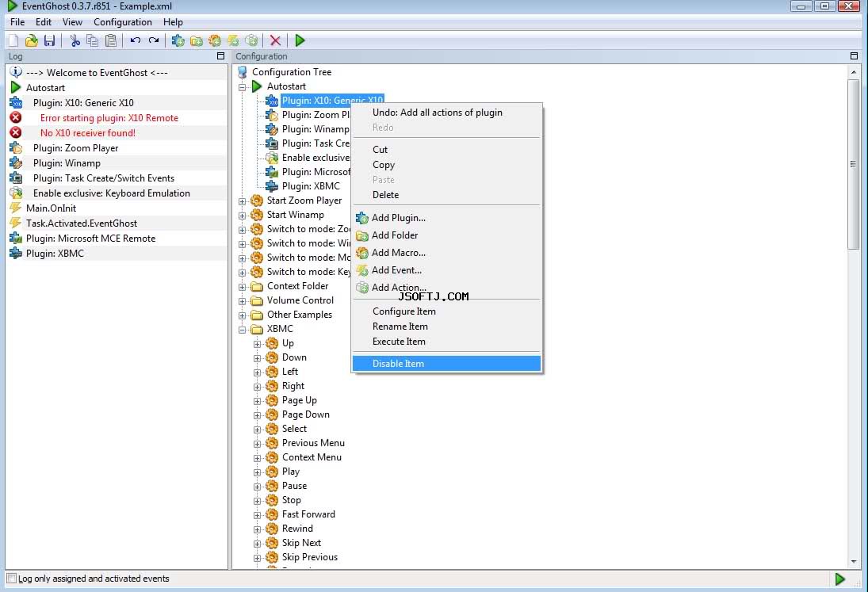This screenshot has height=592, width=868.
Task: Collapse the Autostart tree node
Action: [x=242, y=87]
